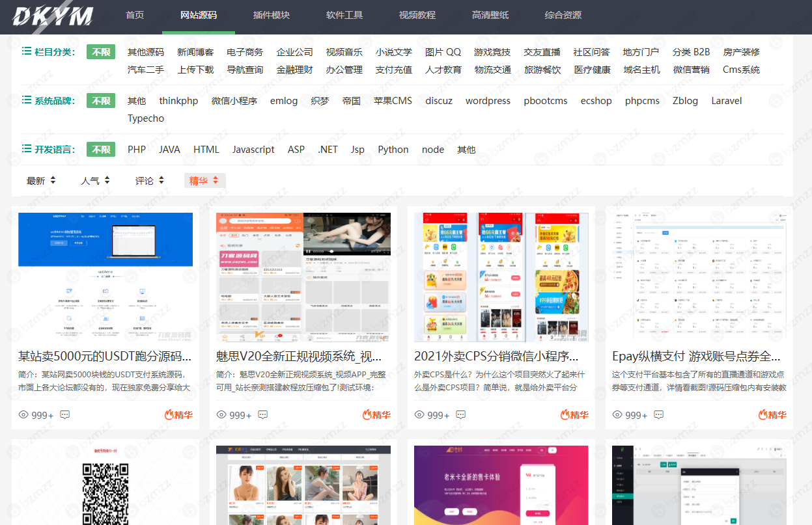This screenshot has height=525, width=812.
Task: Click the flame 精华 badge on Epay纵横支付 card
Action: 772,414
